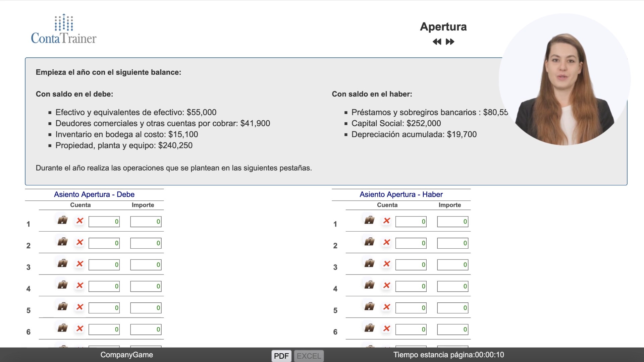
Task: Clear Debe row 3 with red X
Action: 80,264
